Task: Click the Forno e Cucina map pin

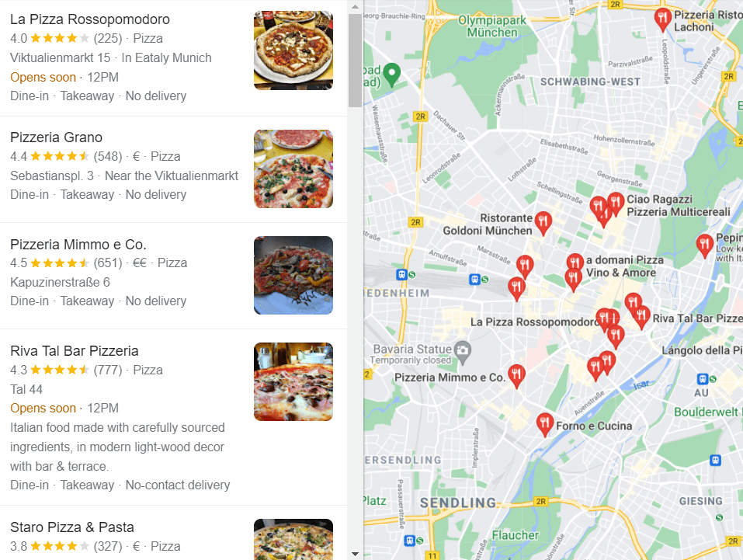Action: tap(545, 423)
